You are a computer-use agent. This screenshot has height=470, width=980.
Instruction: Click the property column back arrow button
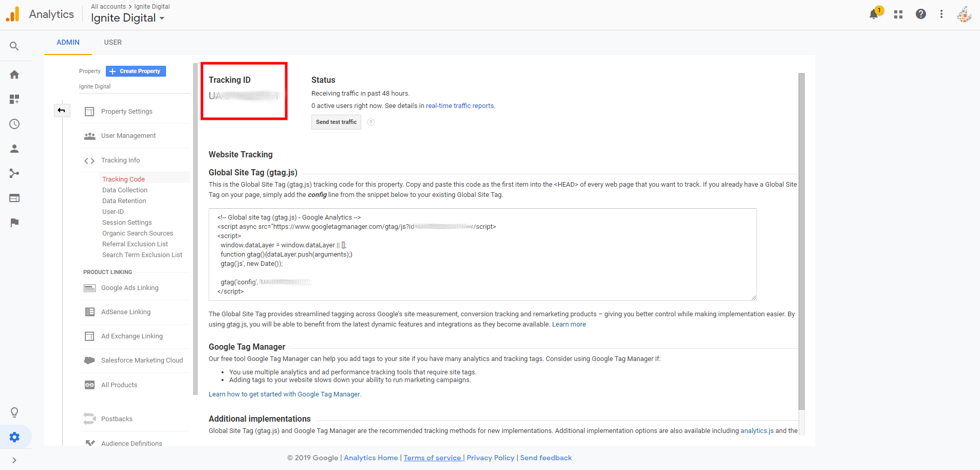click(62, 110)
